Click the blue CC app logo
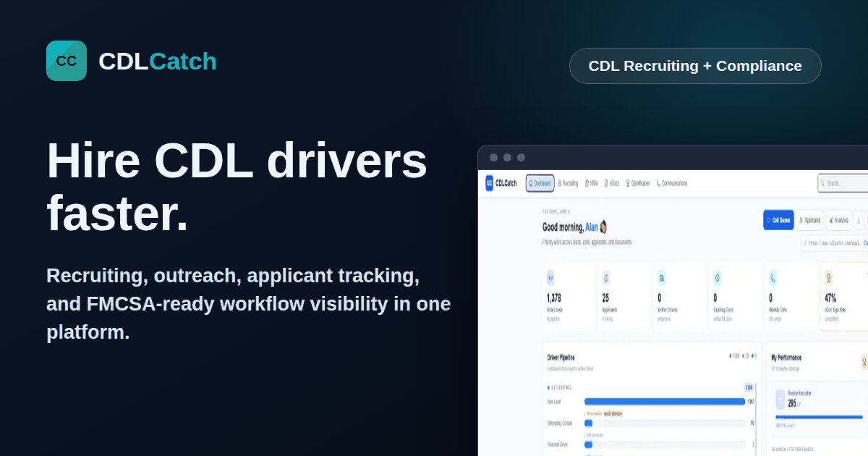Screen dimensions: 868x456 [x=490, y=183]
